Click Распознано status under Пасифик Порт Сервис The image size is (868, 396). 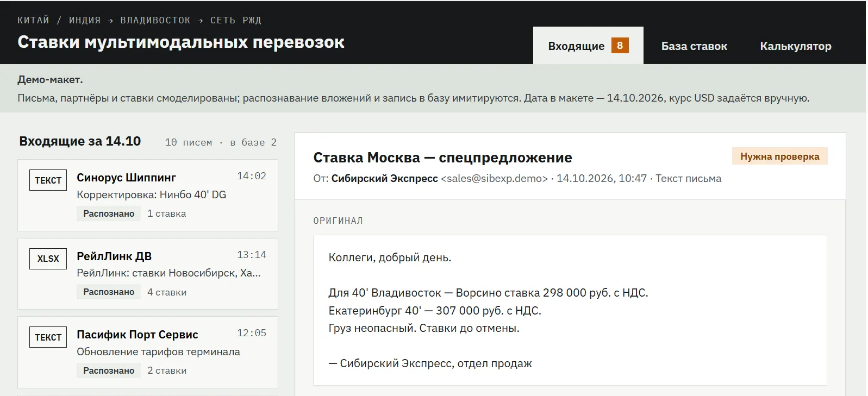point(109,370)
